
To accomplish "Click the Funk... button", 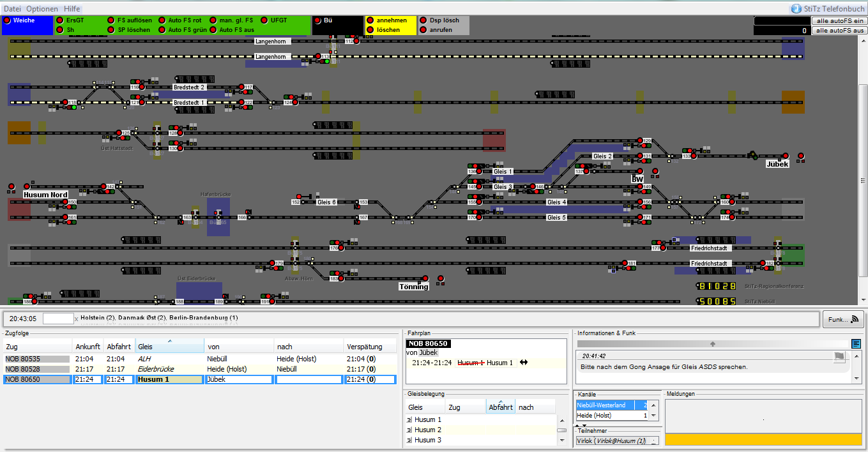I will coord(842,319).
